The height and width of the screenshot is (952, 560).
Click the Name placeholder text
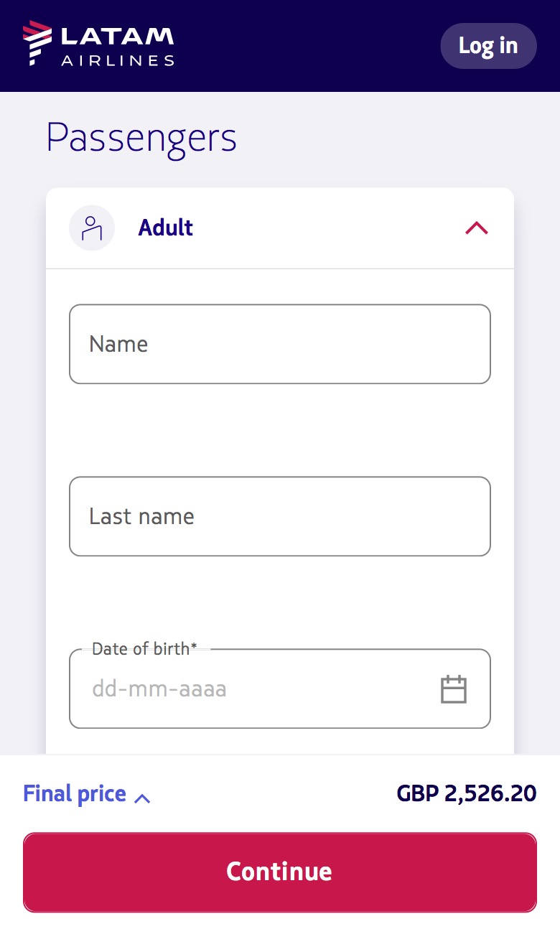pos(118,344)
